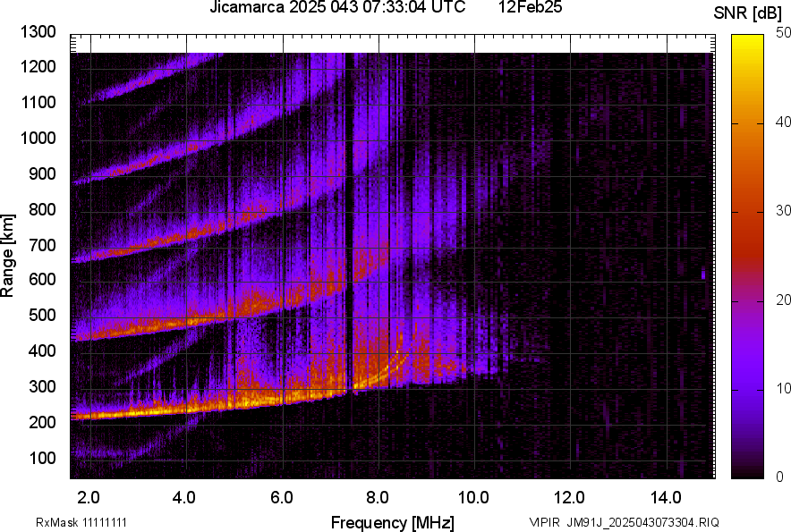Click y-axis tick label '300'

[x=42, y=386]
